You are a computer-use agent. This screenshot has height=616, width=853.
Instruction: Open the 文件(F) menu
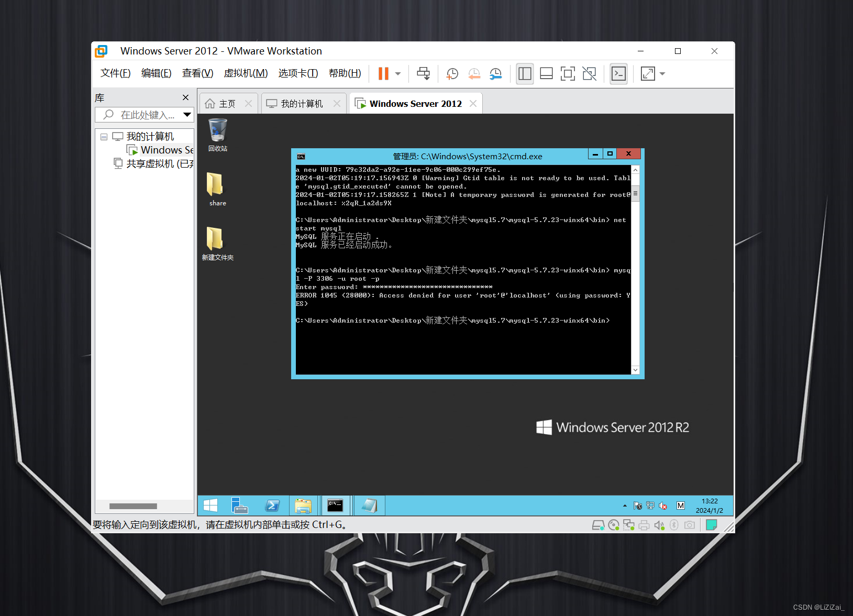click(115, 73)
